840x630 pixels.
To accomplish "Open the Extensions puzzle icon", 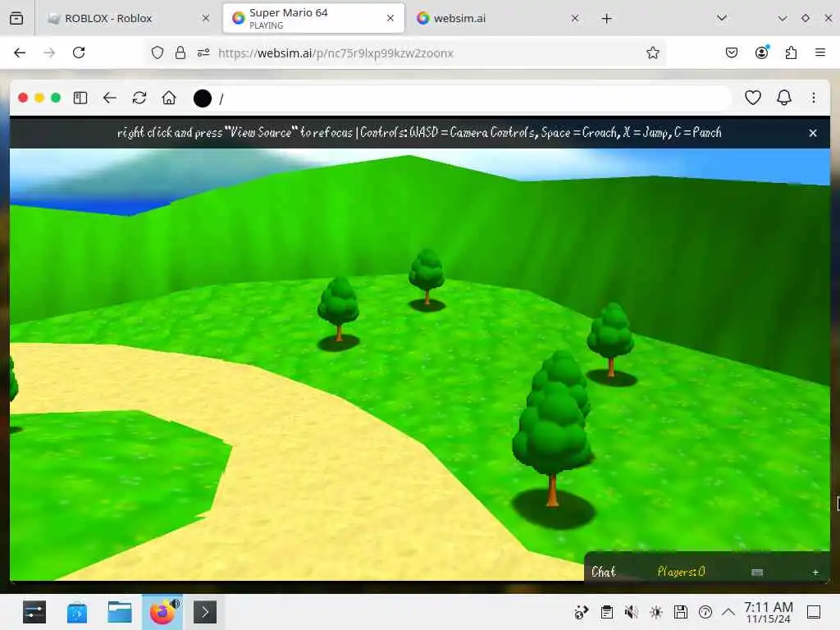I will click(x=792, y=52).
